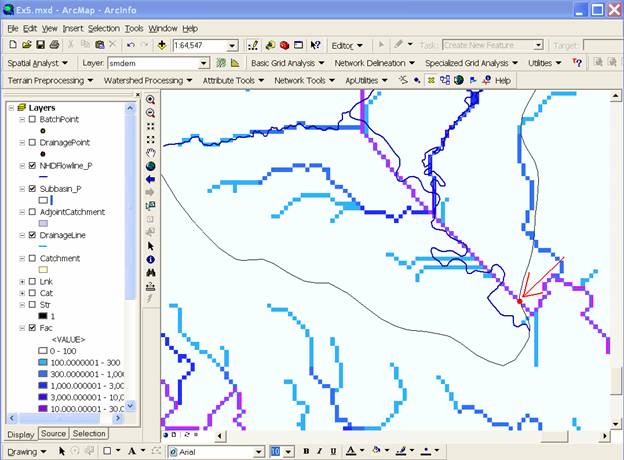Image resolution: width=624 pixels, height=460 pixels.
Task: Enable the BatchPoint layer checkbox
Action: click(33, 119)
